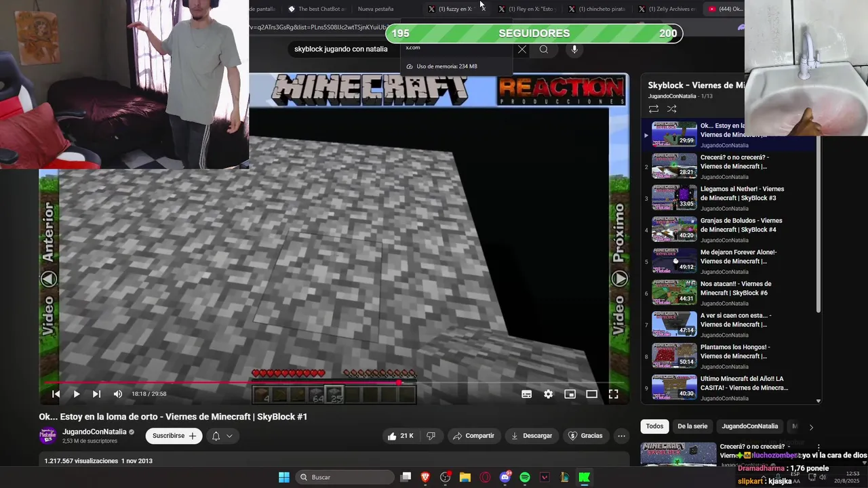Select the 'De la serie' filter chip
This screenshot has width=868, height=488.
692,426
